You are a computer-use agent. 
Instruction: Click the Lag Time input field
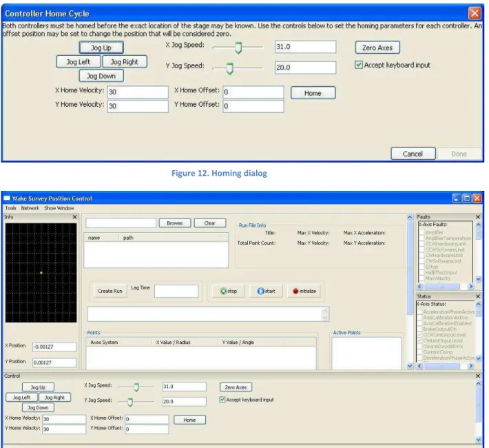[176, 291]
